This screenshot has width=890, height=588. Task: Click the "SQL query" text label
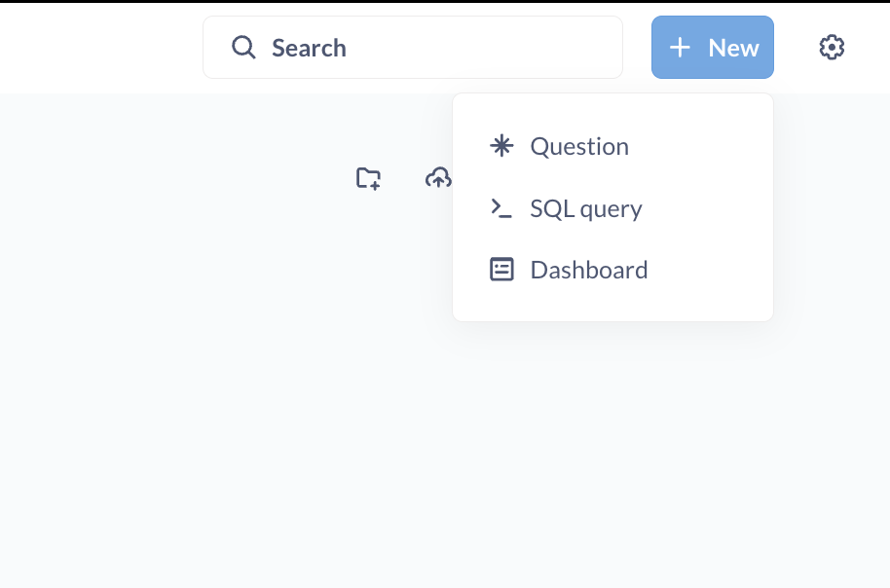[x=586, y=208]
